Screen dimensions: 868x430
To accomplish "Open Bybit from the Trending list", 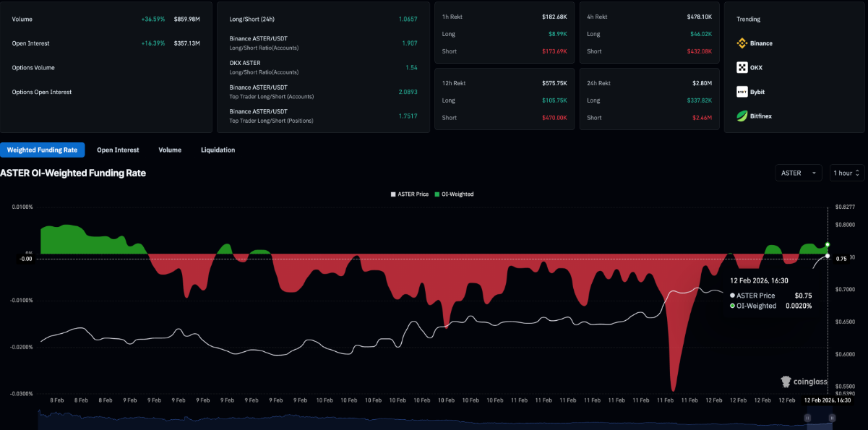I will click(x=743, y=92).
